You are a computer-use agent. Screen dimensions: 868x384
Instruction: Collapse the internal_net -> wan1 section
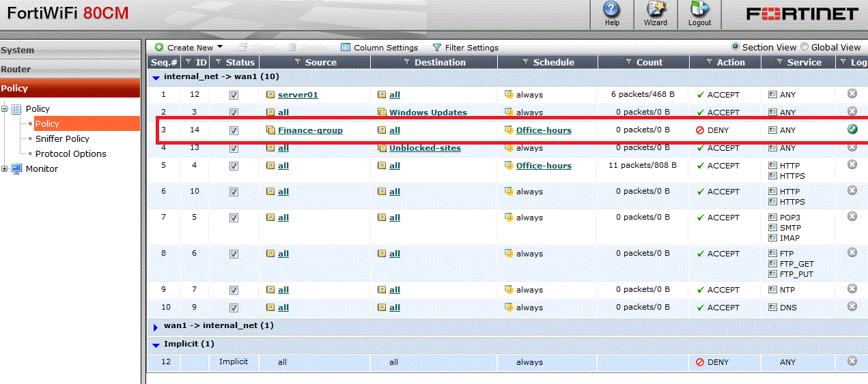(156, 78)
